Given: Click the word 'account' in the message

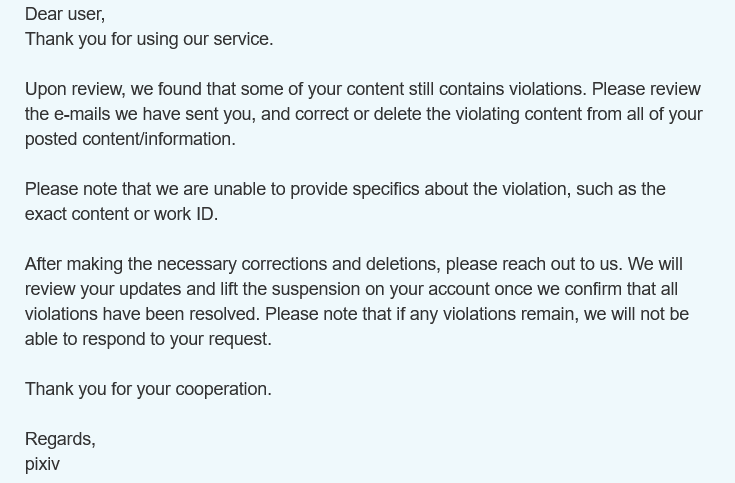Looking at the screenshot, I should 459,289.
